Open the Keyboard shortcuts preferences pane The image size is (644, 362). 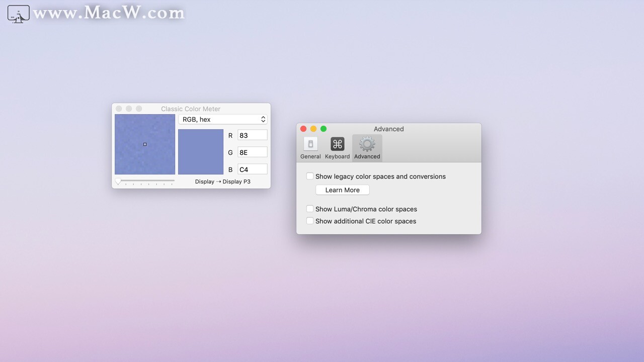click(337, 147)
